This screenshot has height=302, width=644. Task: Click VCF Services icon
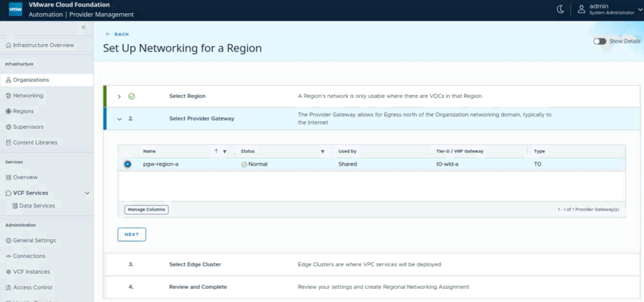[x=9, y=193]
